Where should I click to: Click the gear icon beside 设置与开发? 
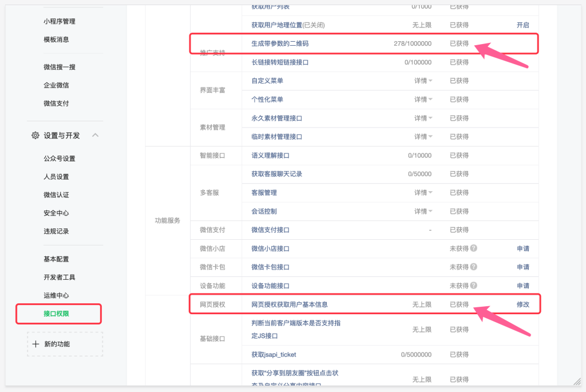click(35, 135)
